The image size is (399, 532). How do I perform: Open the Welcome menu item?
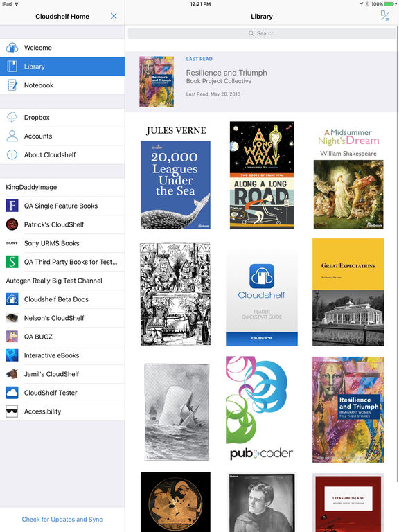[x=62, y=48]
